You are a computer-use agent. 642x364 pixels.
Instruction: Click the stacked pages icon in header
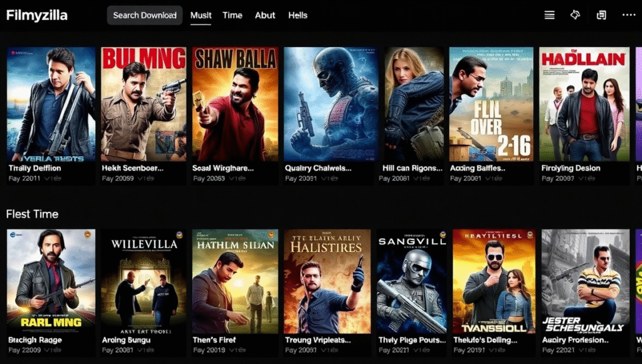pyautogui.click(x=601, y=15)
